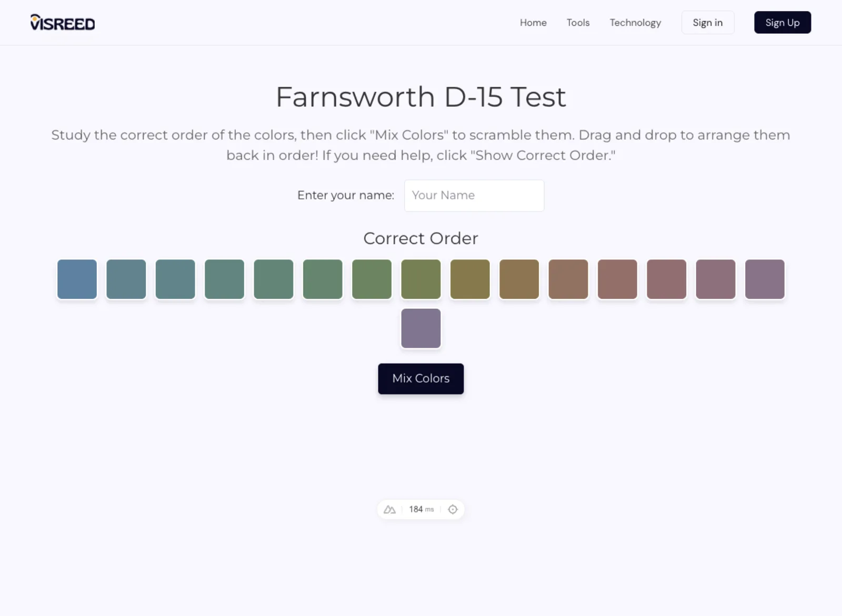Select the lone purple swatch in the second row
The image size is (842, 616).
click(421, 328)
